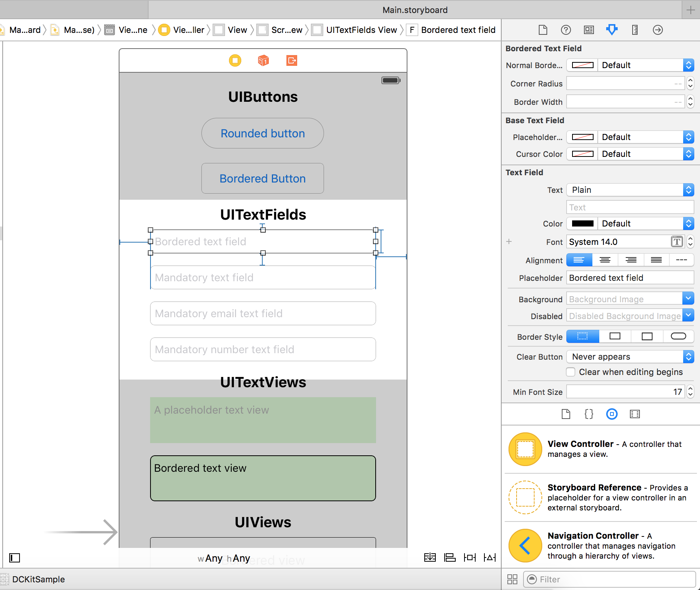
Task: Click Normal Border color swatch
Action: click(x=583, y=65)
